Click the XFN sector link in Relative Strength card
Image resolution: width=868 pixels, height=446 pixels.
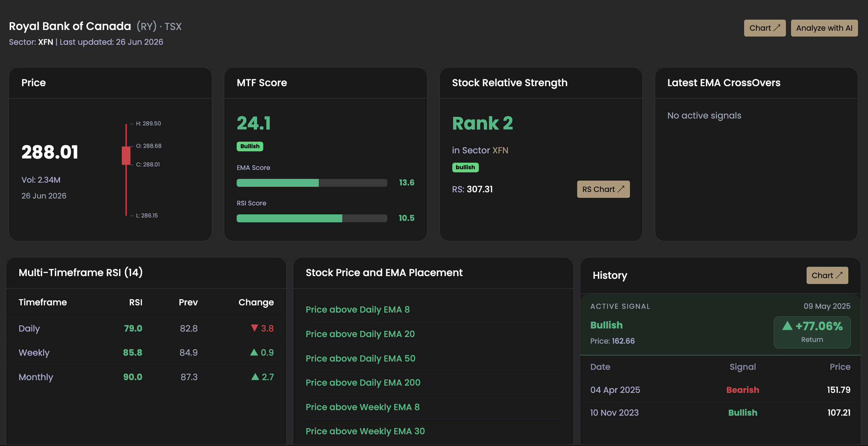pyautogui.click(x=500, y=150)
